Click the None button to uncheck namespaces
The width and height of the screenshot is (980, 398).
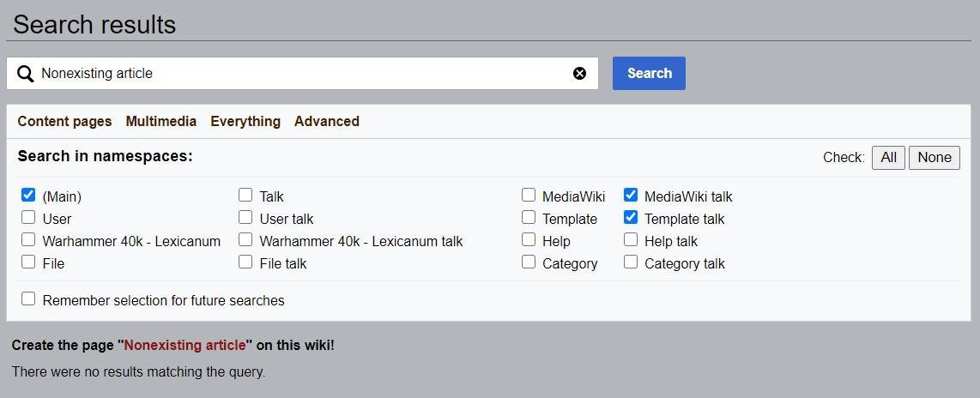(934, 158)
